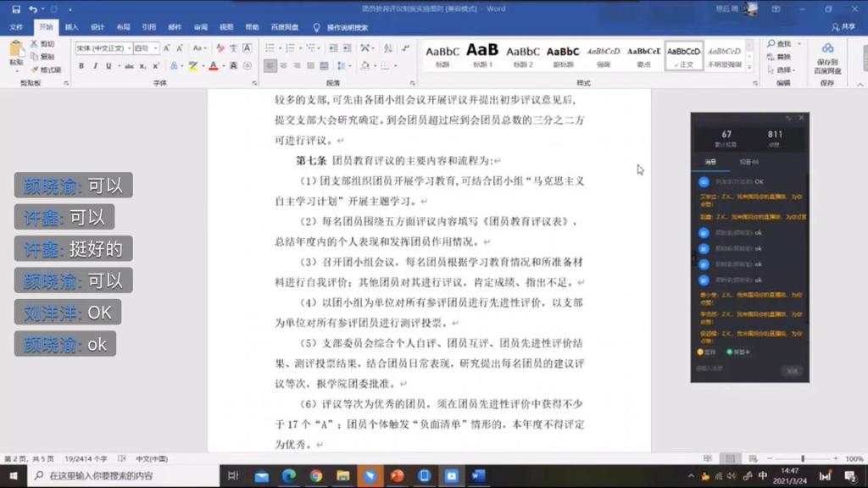Open the 插入 ribbon tab
Screen dimensions: 868x488
72,27
